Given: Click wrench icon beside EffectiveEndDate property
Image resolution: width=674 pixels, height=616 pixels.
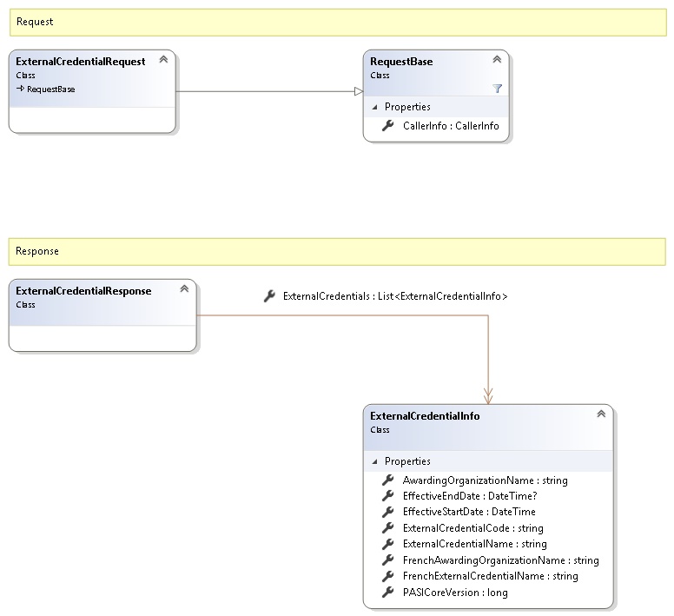Looking at the screenshot, I should tap(388, 496).
